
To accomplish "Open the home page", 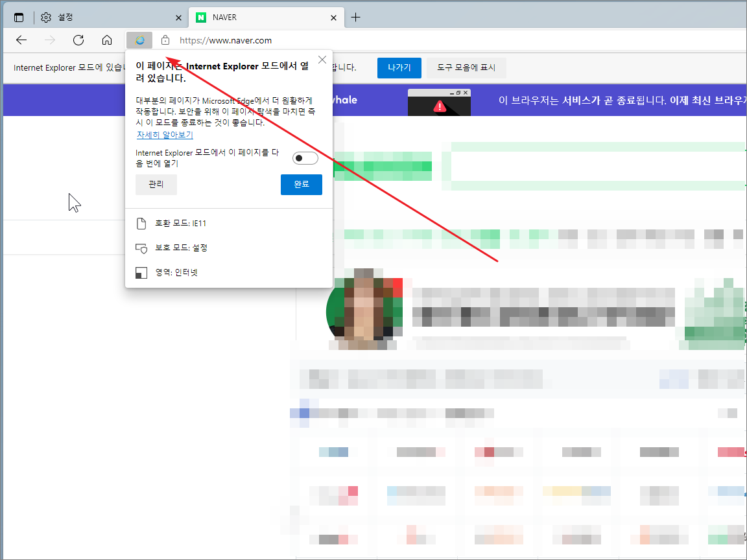I will pos(107,40).
